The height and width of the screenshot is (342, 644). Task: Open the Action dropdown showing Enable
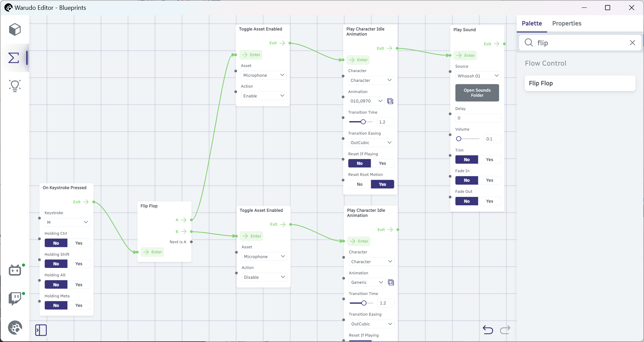point(264,96)
